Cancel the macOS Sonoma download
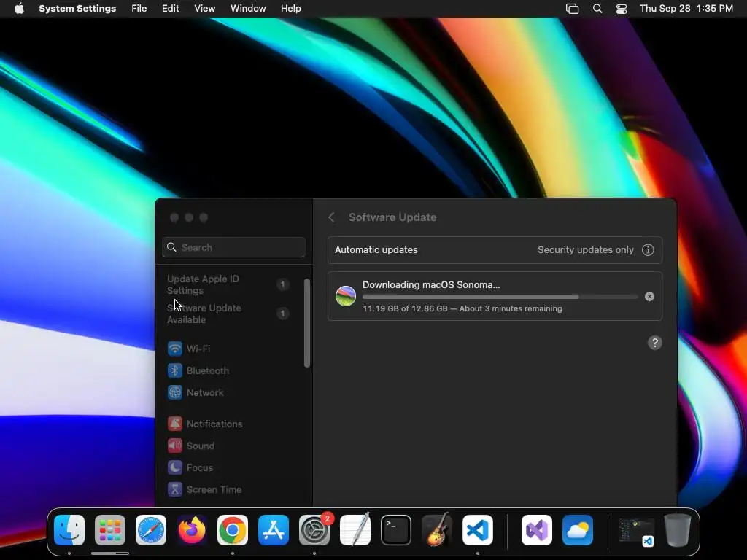This screenshot has width=747, height=560. (649, 297)
